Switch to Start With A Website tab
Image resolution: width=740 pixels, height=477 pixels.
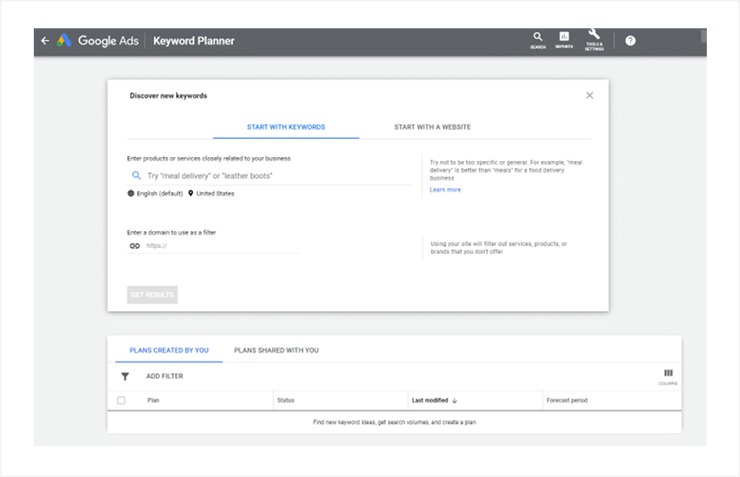coord(432,127)
